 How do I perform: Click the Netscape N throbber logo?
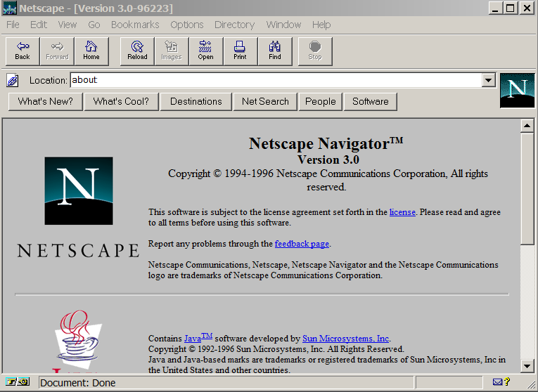tap(517, 91)
